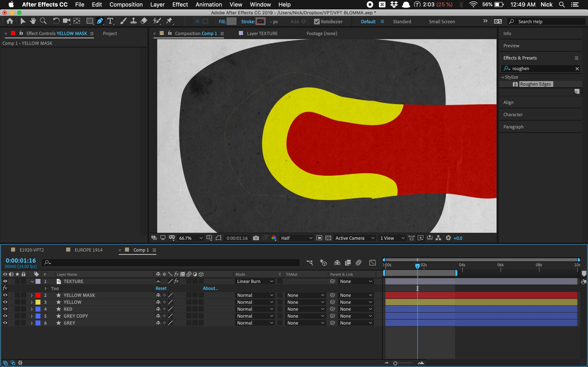Reset the Tint effect

(x=161, y=288)
